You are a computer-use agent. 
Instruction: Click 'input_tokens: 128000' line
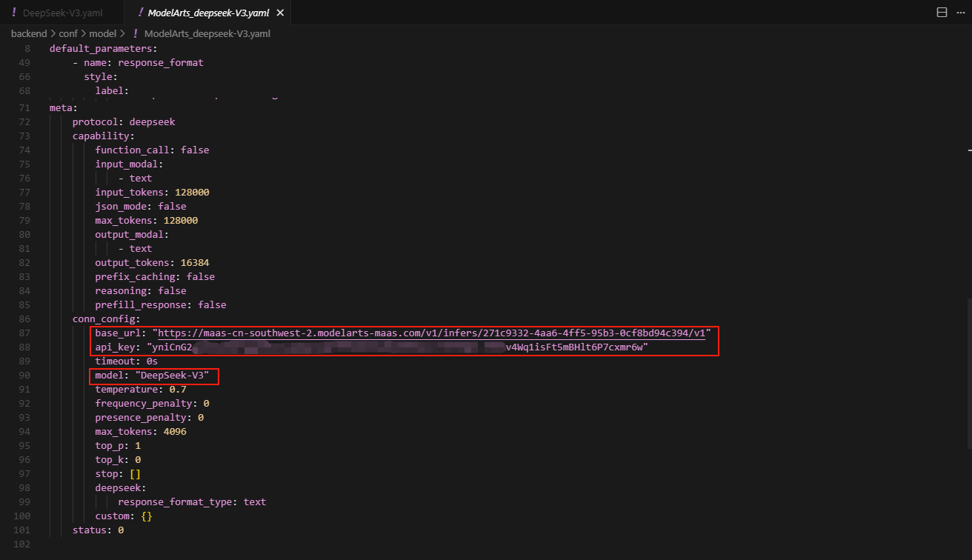click(x=152, y=192)
